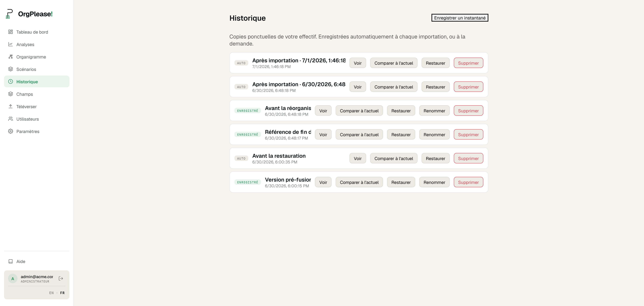The image size is (644, 306).
Task: Delete the Version pré-fusion snapshot
Action: click(468, 182)
